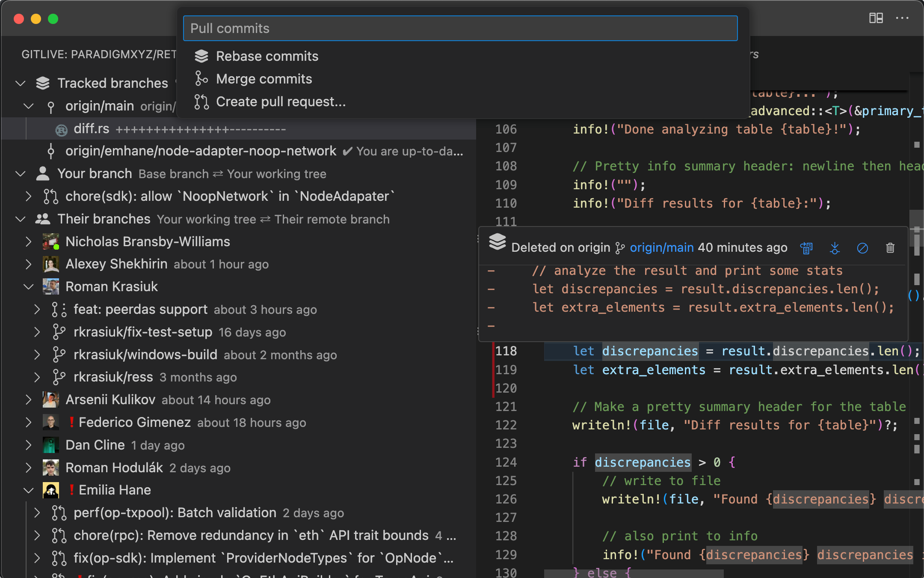Click Emilia Hane avatar icon
The width and height of the screenshot is (924, 578).
51,490
